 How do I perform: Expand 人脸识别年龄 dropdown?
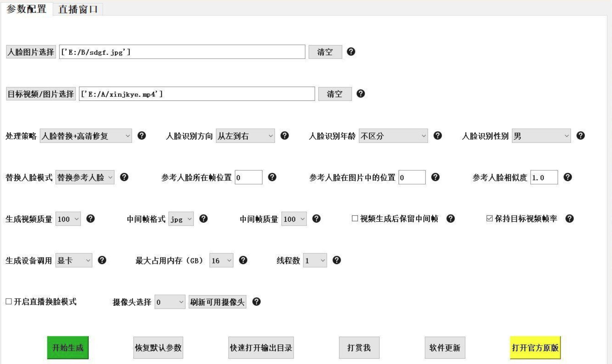[393, 136]
